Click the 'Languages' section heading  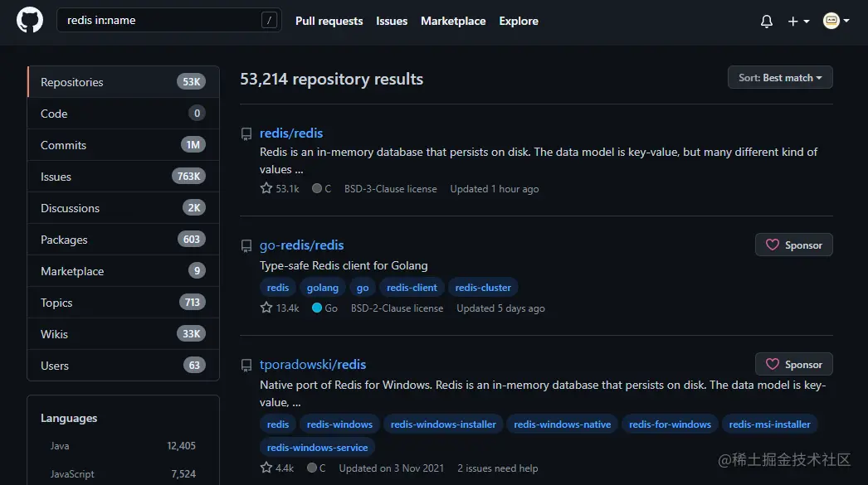[x=69, y=418]
